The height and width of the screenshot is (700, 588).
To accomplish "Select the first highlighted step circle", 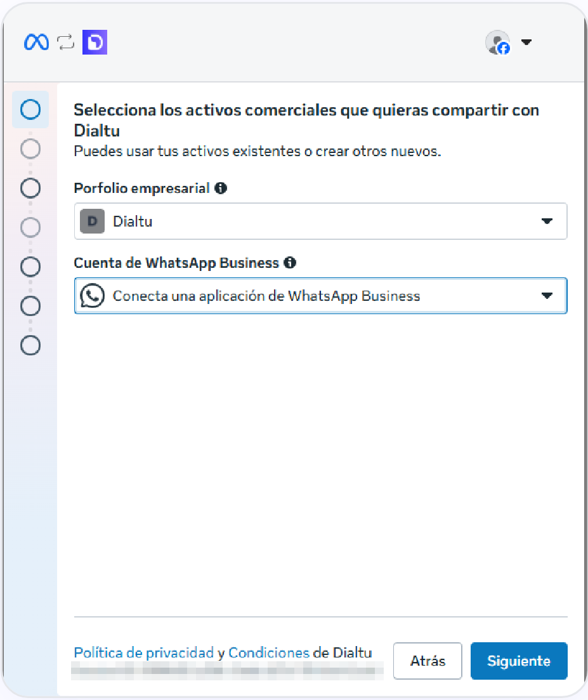I will (x=30, y=109).
